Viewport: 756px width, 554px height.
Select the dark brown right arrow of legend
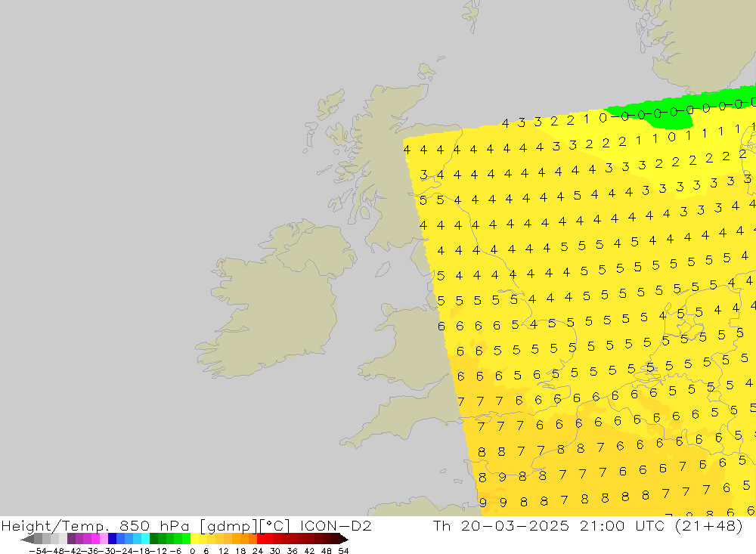(x=344, y=540)
